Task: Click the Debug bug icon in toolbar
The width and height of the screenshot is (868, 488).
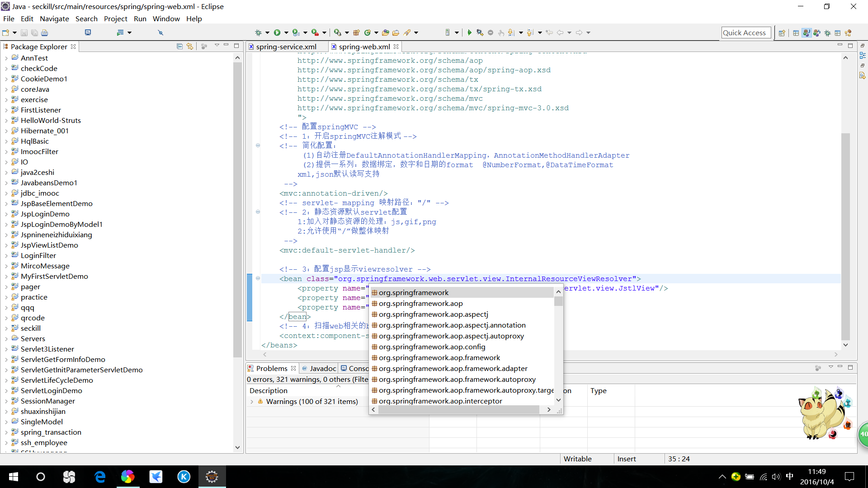Action: [x=258, y=33]
